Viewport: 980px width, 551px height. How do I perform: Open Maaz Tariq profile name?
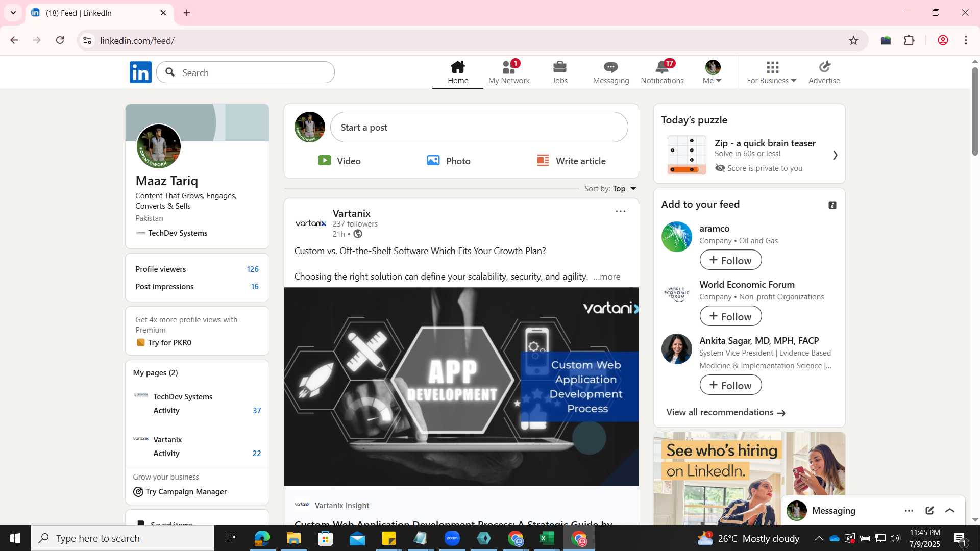click(167, 181)
